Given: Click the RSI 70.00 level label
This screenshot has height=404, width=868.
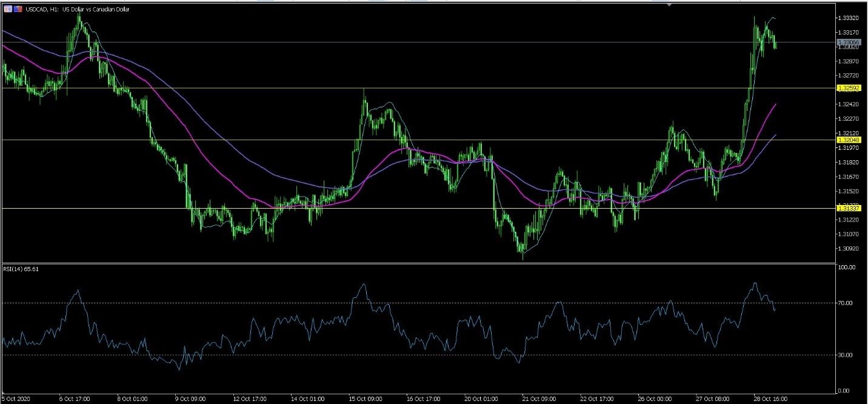Looking at the screenshot, I should coord(847,303).
